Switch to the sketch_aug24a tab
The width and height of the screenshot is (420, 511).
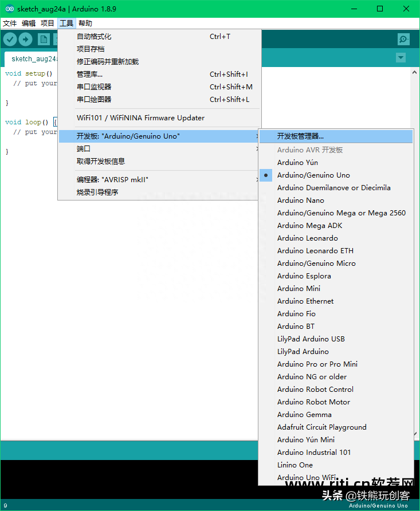coord(32,59)
